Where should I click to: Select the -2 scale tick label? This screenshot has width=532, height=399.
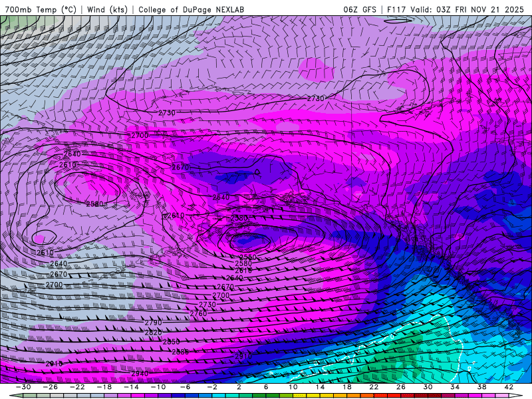(x=212, y=387)
